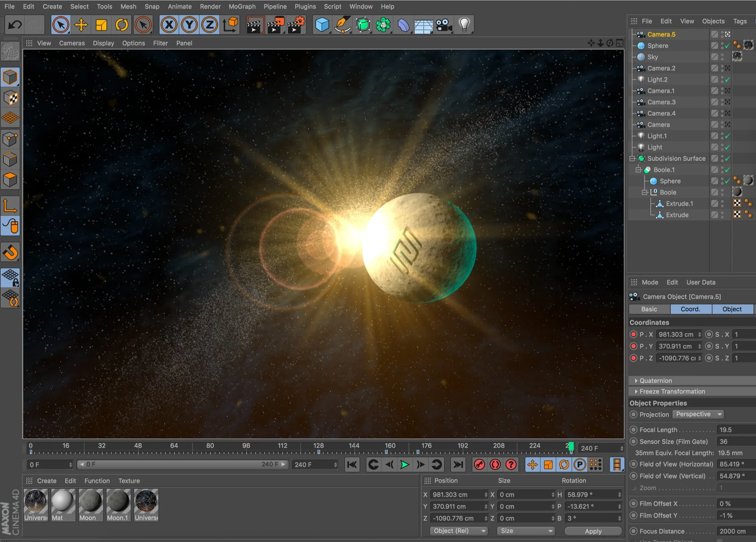
Task: Open Edit Render Settings icon
Action: 296,25
